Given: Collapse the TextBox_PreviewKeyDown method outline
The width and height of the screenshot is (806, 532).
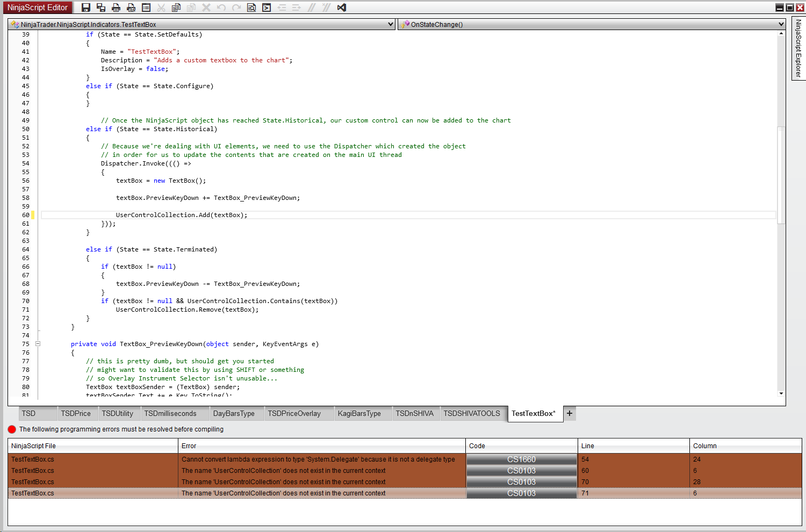Looking at the screenshot, I should [x=38, y=344].
